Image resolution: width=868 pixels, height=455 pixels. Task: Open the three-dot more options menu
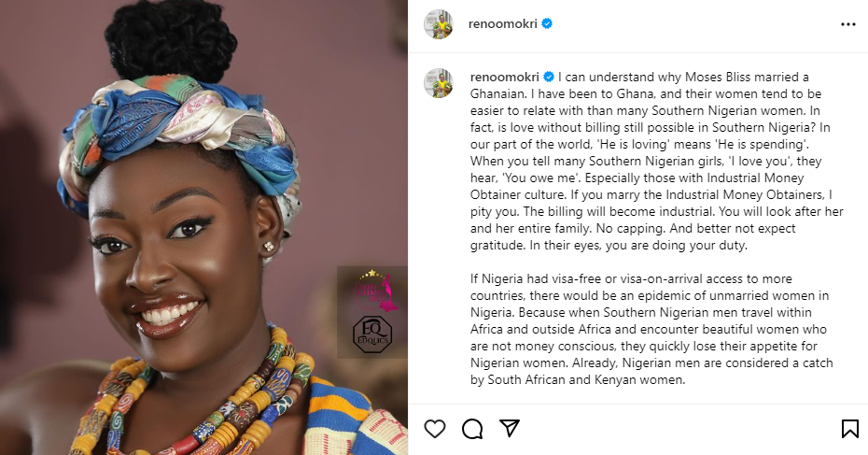[x=847, y=25]
